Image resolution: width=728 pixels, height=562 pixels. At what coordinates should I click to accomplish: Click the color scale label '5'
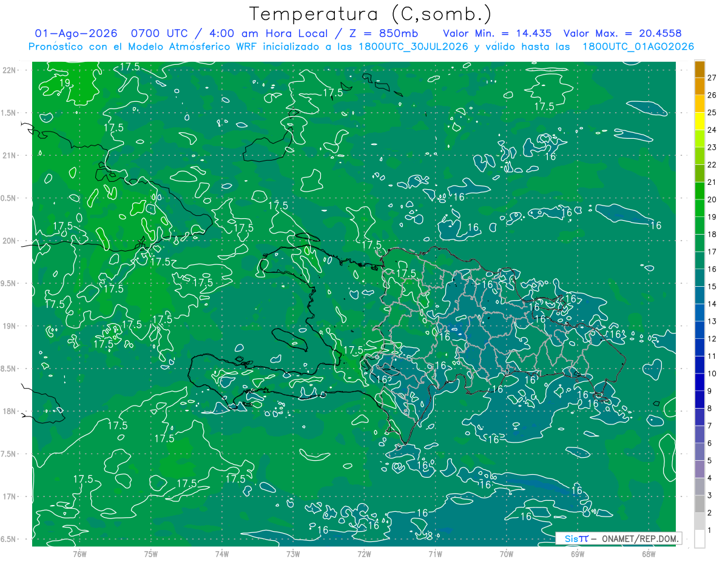(710, 461)
